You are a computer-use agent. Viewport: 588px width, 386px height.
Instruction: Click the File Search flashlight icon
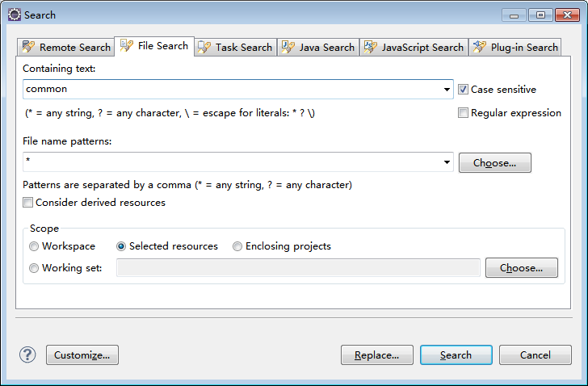127,46
